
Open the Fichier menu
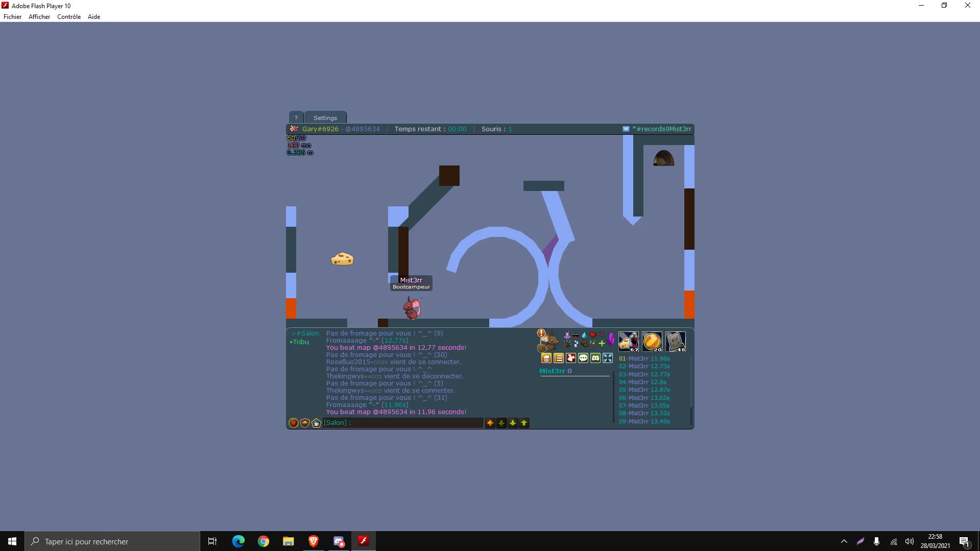tap(13, 17)
